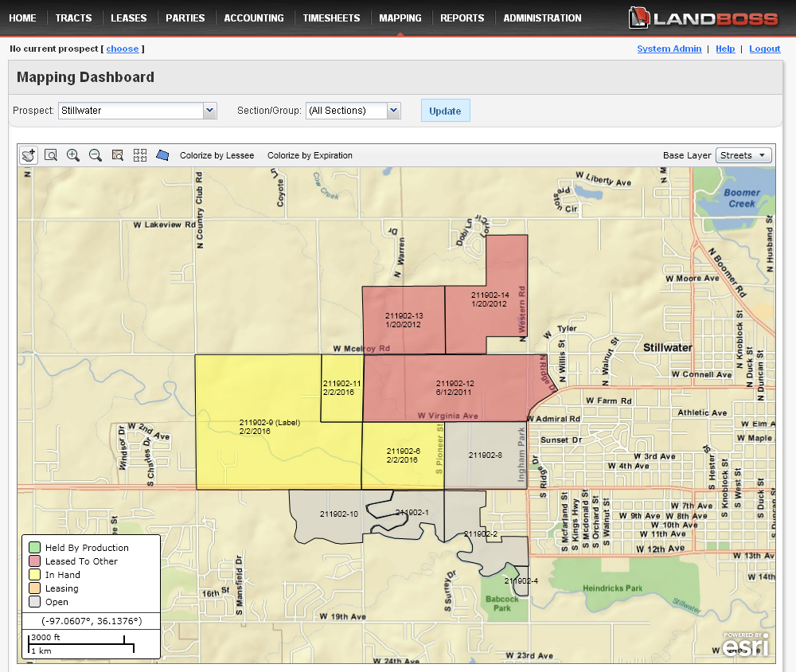
Task: Click the blue polygon tool icon
Action: (x=162, y=155)
